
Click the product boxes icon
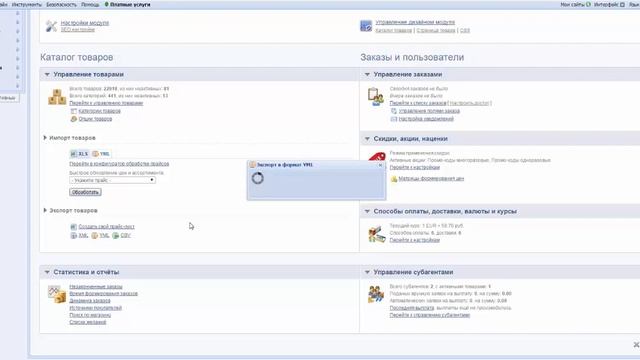[x=57, y=97]
